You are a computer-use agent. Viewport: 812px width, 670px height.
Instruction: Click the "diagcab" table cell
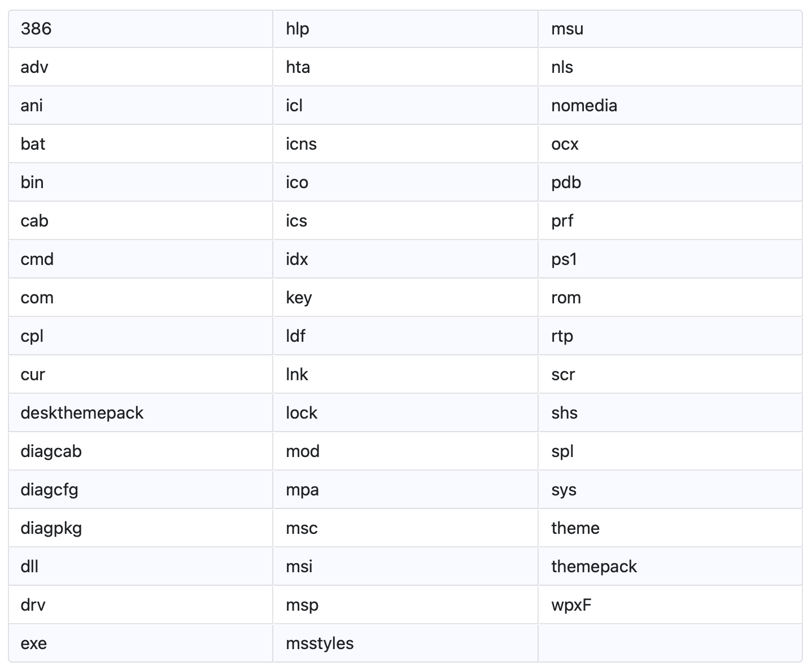pyautogui.click(x=51, y=451)
